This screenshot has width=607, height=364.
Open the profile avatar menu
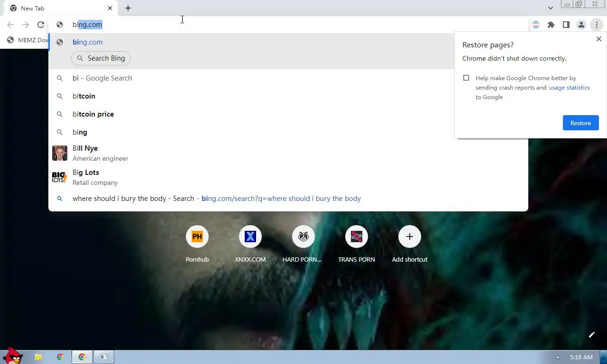click(x=581, y=25)
